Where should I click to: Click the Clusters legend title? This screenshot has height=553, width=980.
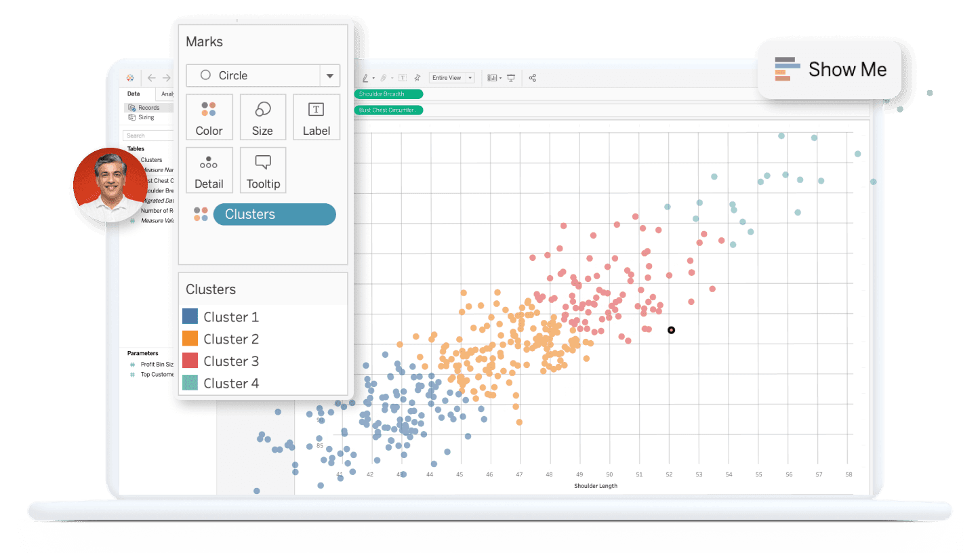[x=211, y=289]
